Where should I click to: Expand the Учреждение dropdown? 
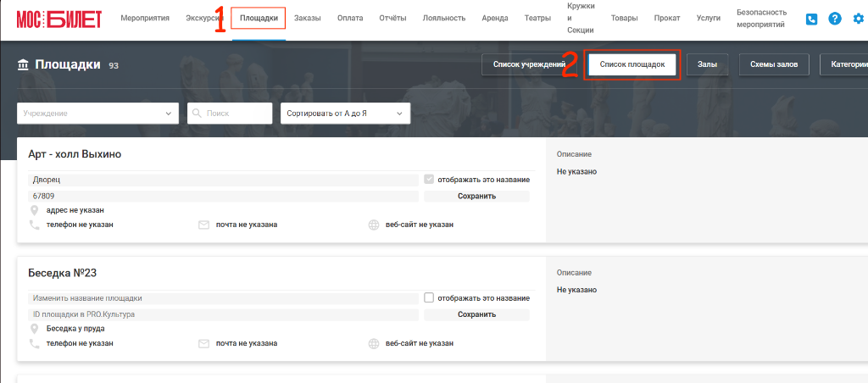tap(98, 114)
